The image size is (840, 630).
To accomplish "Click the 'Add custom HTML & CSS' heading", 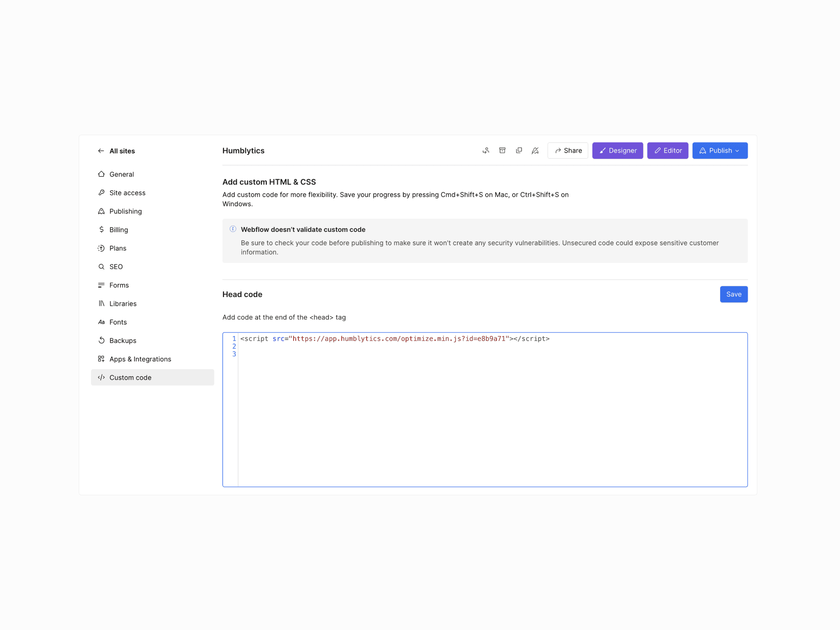I will (269, 182).
